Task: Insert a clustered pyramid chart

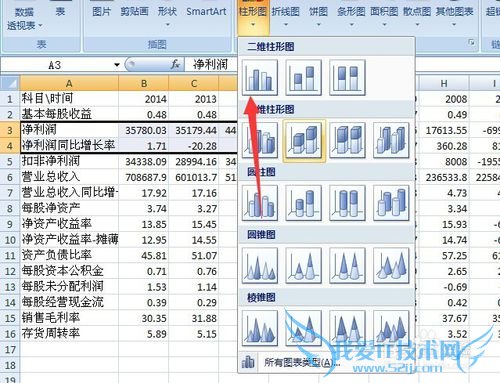Action: [260, 328]
